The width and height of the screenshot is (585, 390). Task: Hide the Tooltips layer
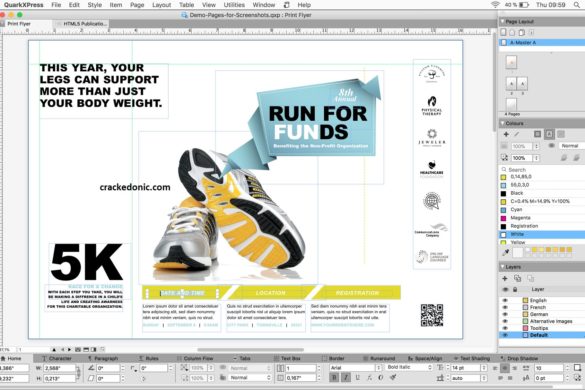coord(505,328)
